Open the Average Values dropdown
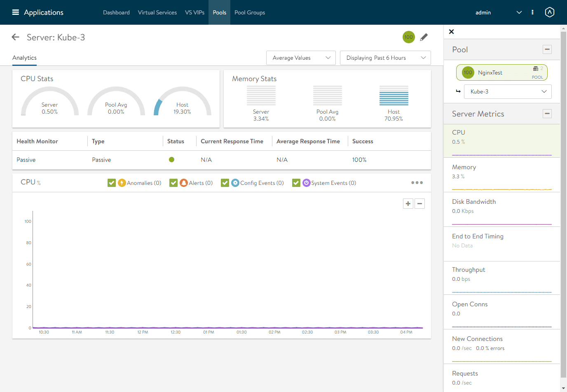567x392 pixels. [x=301, y=58]
